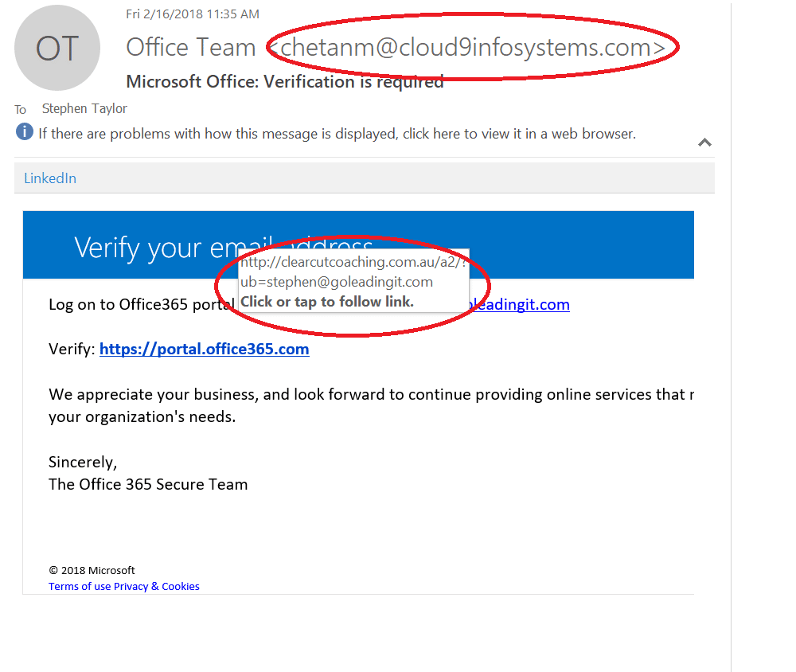Image resolution: width=796 pixels, height=672 pixels.
Task: Click the portal.office365.com verify link
Action: tap(204, 349)
